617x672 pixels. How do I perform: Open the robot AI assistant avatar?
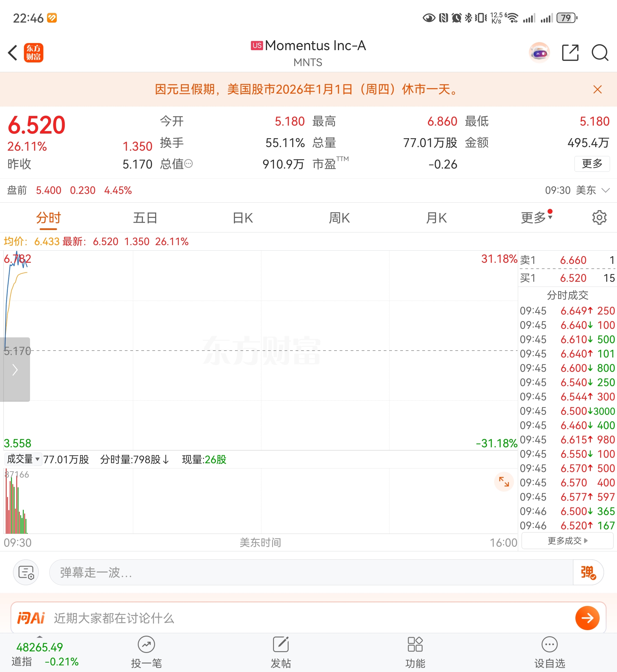[x=539, y=53]
